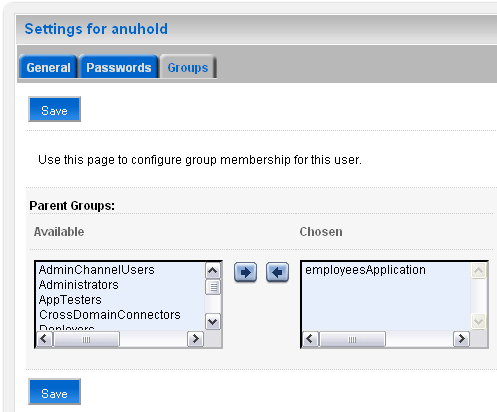Click Chosen list scroll right arrow
Image resolution: width=497 pixels, height=412 pixels.
(462, 339)
